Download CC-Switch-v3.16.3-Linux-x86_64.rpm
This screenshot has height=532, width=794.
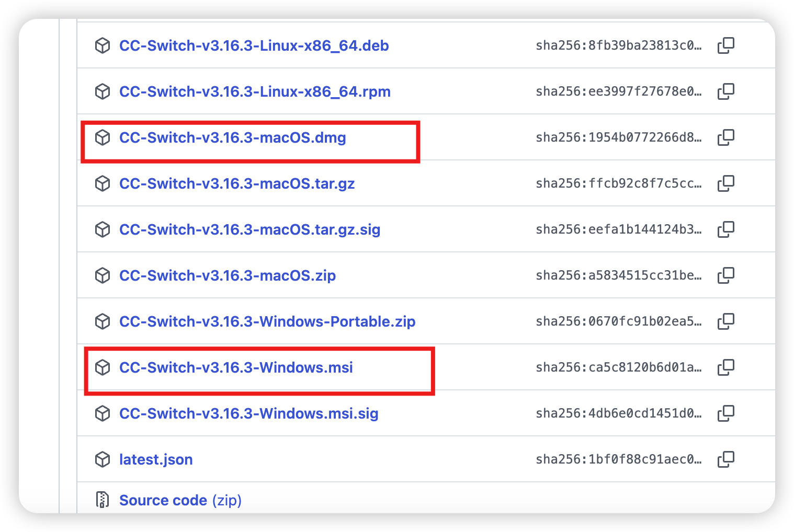tap(255, 92)
